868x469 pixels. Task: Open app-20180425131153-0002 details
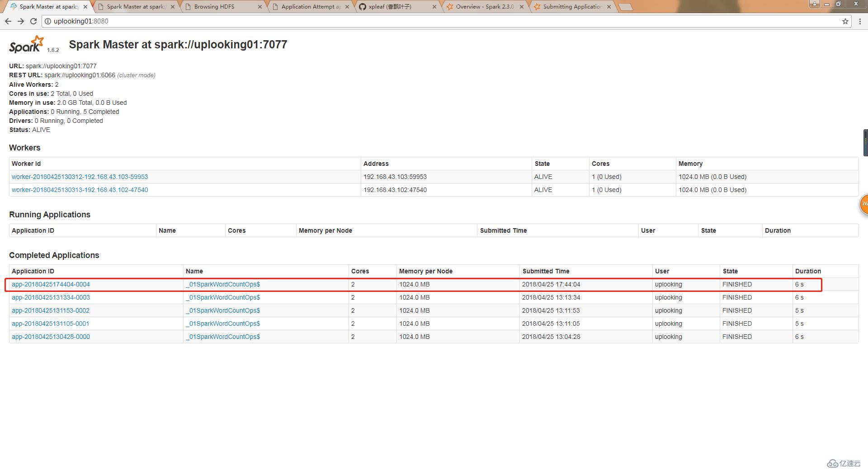pos(51,310)
